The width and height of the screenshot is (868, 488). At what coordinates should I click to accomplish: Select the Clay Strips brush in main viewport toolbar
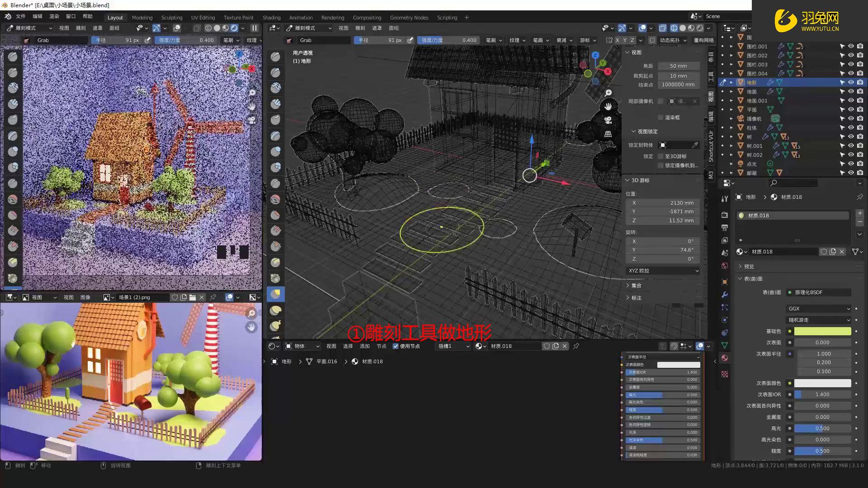[x=275, y=104]
